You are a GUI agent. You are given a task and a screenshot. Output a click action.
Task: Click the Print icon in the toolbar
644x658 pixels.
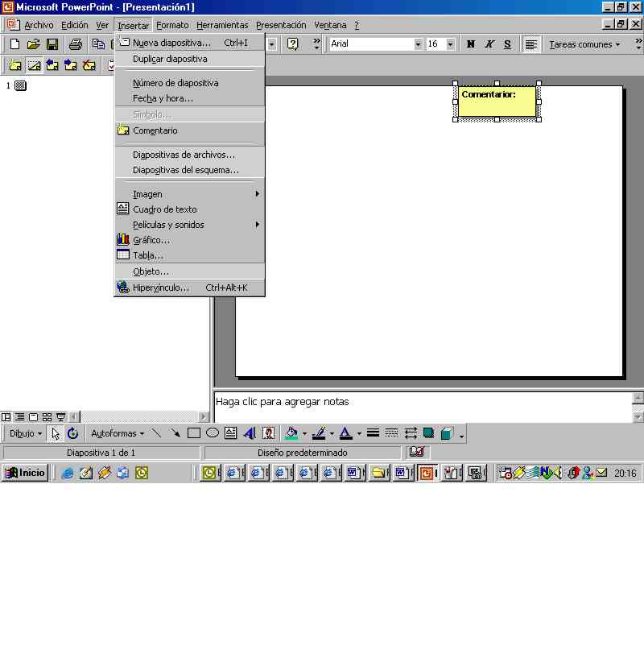tap(75, 44)
